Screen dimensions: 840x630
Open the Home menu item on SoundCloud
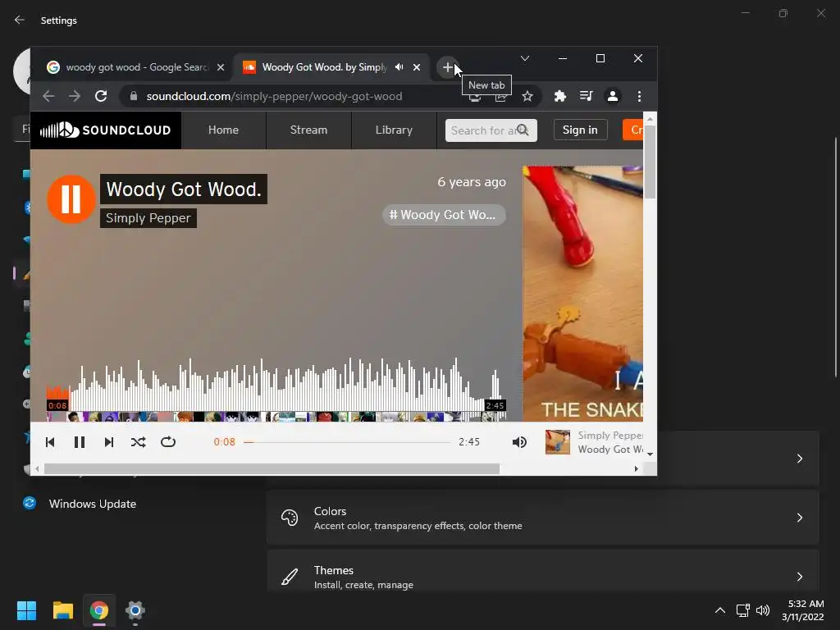tap(223, 130)
